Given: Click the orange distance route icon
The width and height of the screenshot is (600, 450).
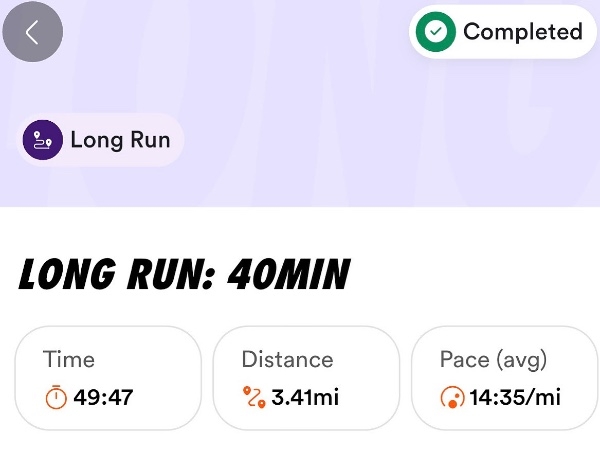Looking at the screenshot, I should click(x=254, y=398).
